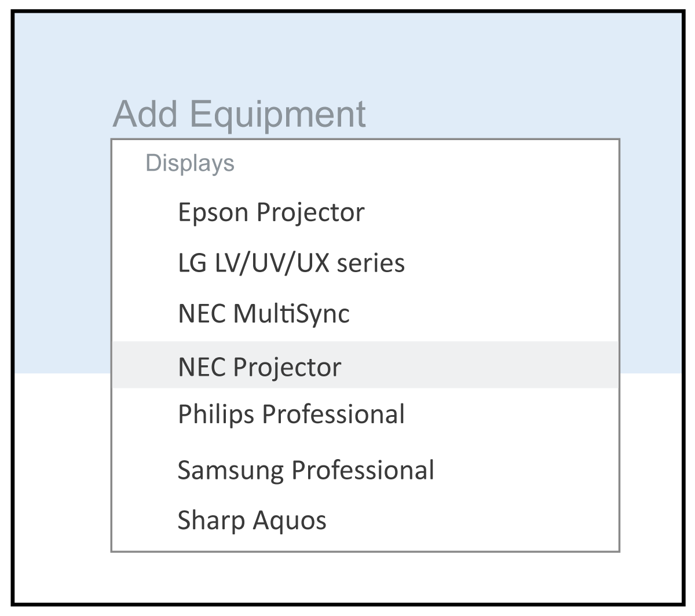Add Philips Professional as equipment
The image size is (695, 616).
tap(291, 415)
